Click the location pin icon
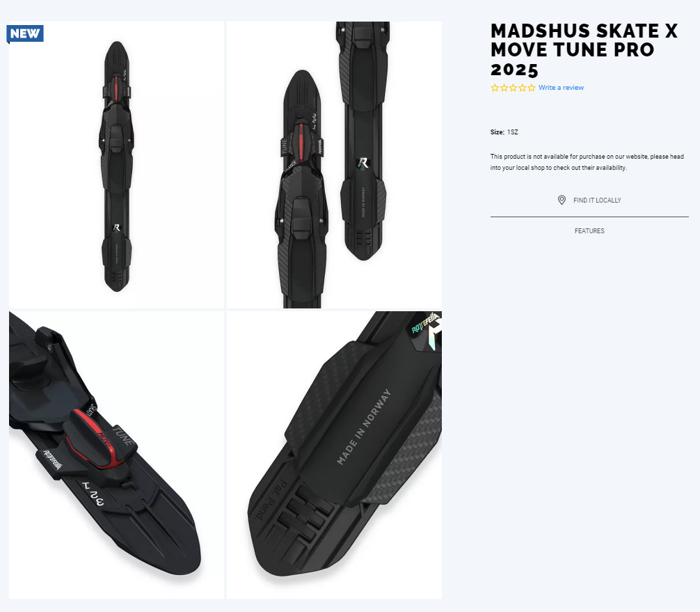This screenshot has height=612, width=700. (x=562, y=200)
